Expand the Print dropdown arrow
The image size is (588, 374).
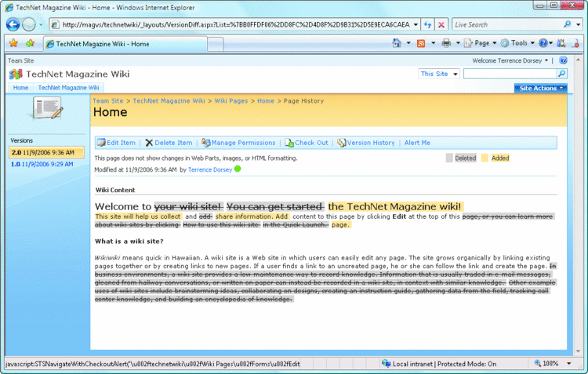click(458, 43)
